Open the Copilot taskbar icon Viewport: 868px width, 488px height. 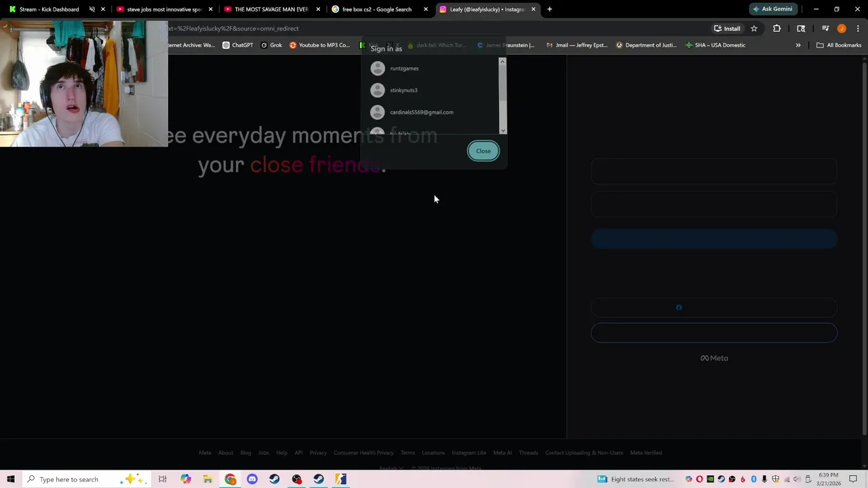coord(185,479)
